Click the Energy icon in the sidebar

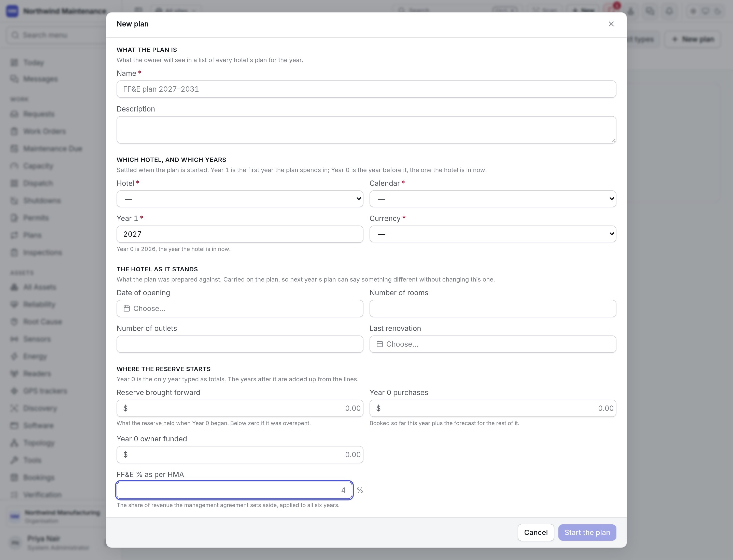tap(14, 356)
